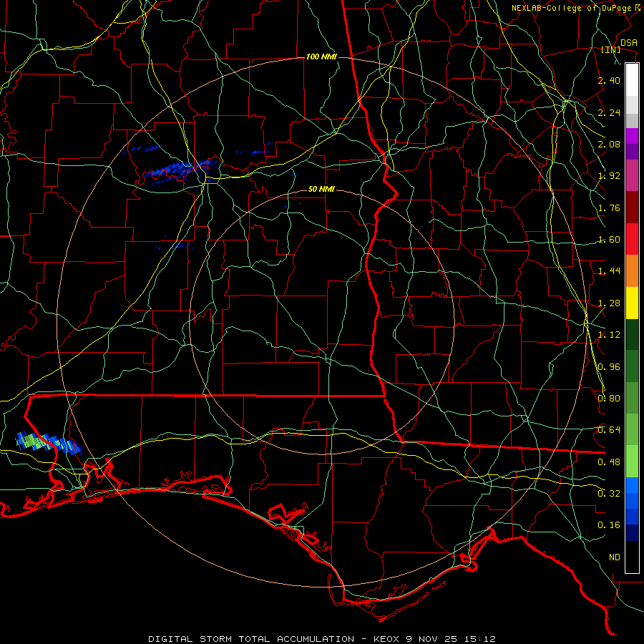Click the 1.92 legend value
644x644 pixels.
pyautogui.click(x=609, y=176)
